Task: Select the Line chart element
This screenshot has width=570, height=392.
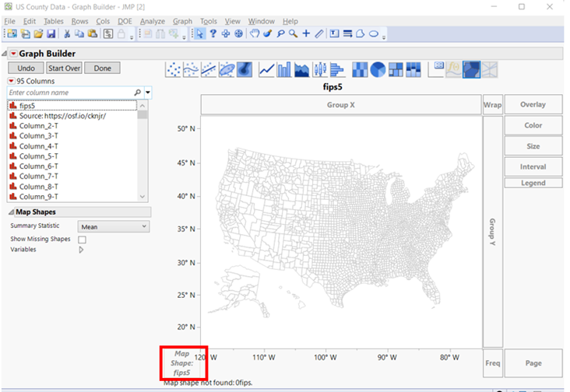Action: click(266, 69)
